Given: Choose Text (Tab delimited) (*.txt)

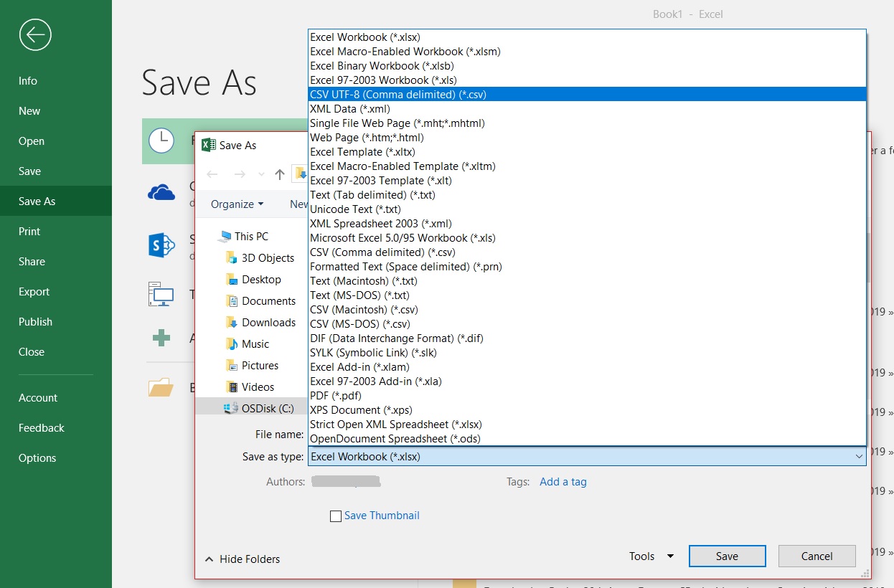Looking at the screenshot, I should [587, 194].
